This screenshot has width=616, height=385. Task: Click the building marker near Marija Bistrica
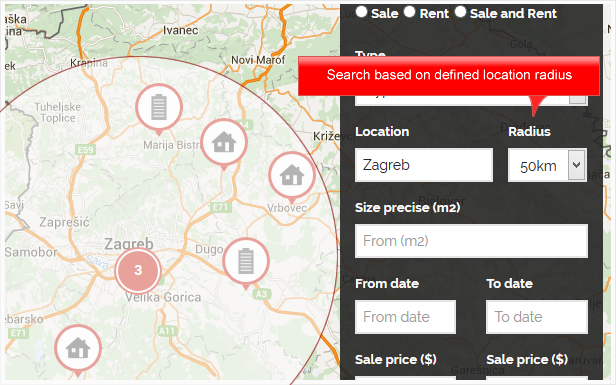coord(159,107)
